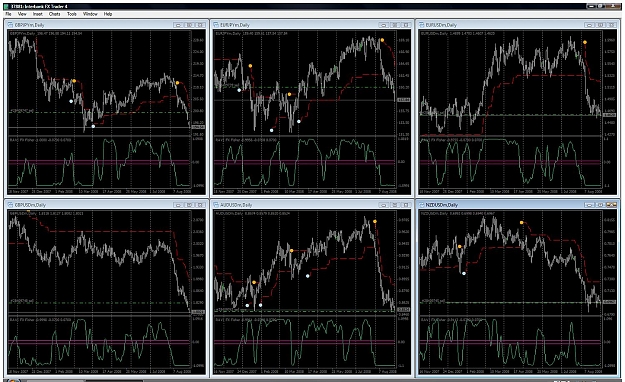Restore down the main Interbank FX Trader window
Screen dimensions: 625x382
[x=602, y=6]
